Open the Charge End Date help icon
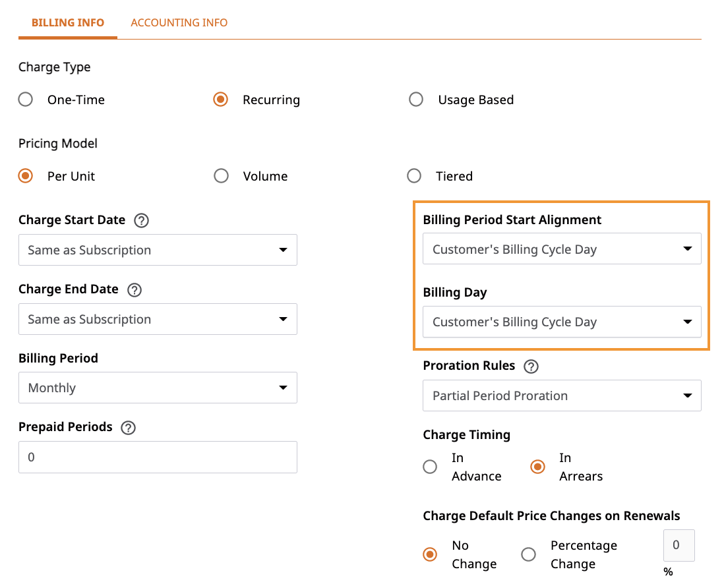This screenshot has width=724, height=588. [135, 290]
